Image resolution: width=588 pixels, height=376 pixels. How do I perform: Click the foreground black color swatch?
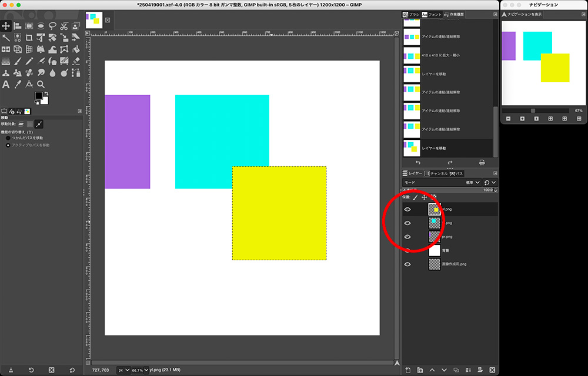38,96
